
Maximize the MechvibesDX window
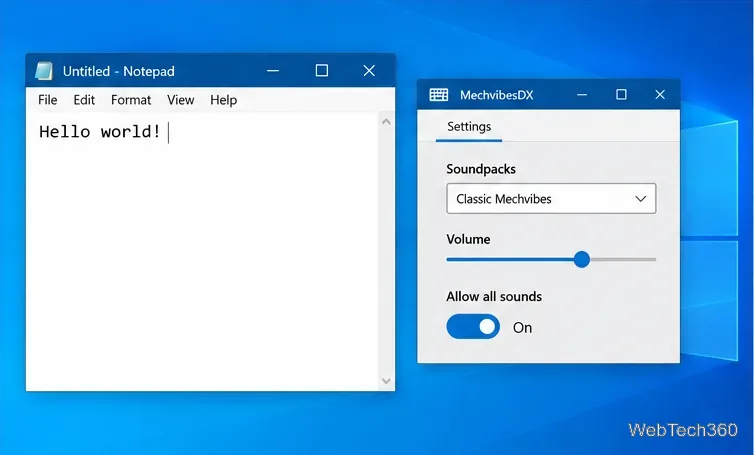click(x=621, y=95)
